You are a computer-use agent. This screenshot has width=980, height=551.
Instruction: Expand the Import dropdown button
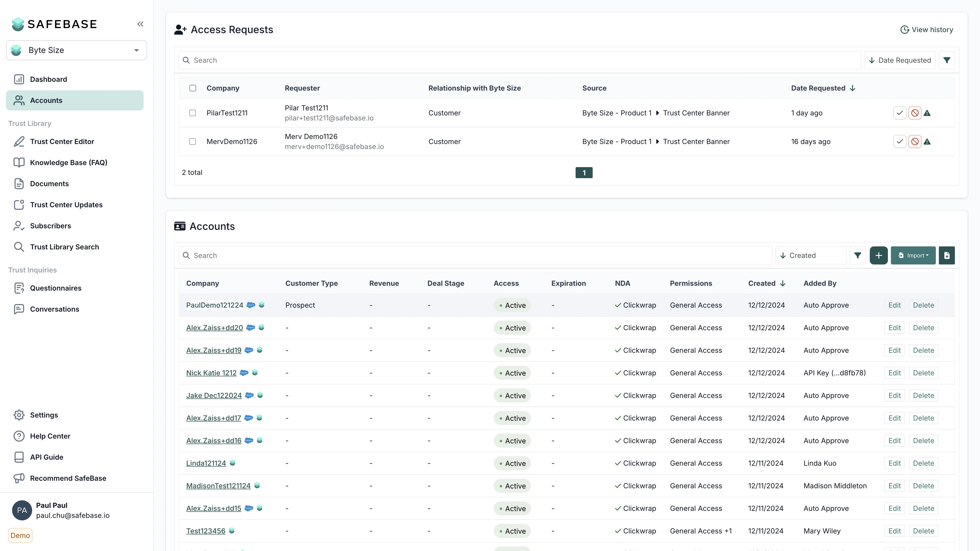click(x=913, y=255)
